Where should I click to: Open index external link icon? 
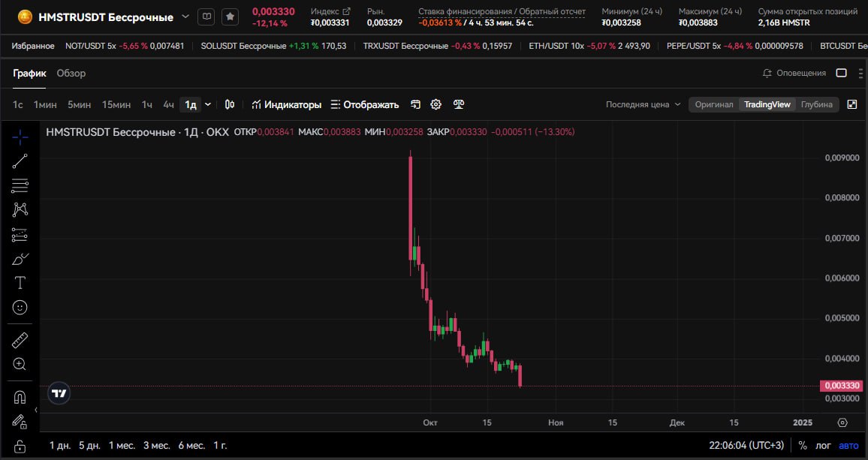(x=347, y=11)
